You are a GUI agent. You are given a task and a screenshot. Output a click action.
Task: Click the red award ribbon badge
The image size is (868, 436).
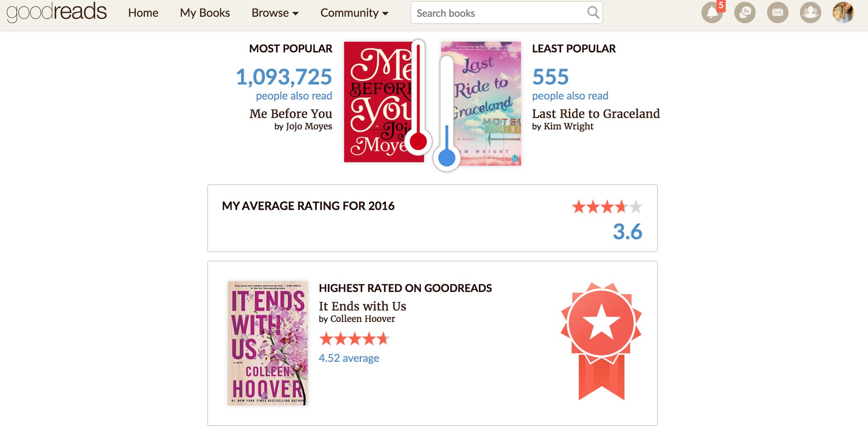[x=601, y=339]
